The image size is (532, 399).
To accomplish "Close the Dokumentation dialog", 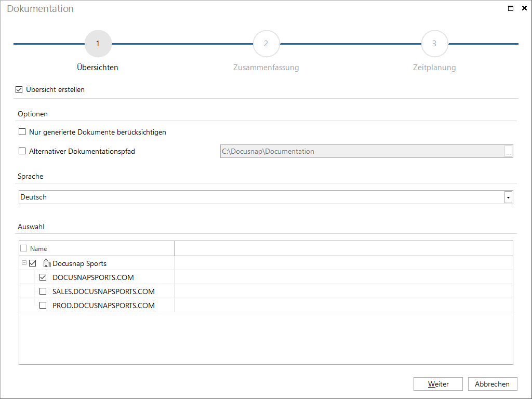I will pyautogui.click(x=524, y=8).
